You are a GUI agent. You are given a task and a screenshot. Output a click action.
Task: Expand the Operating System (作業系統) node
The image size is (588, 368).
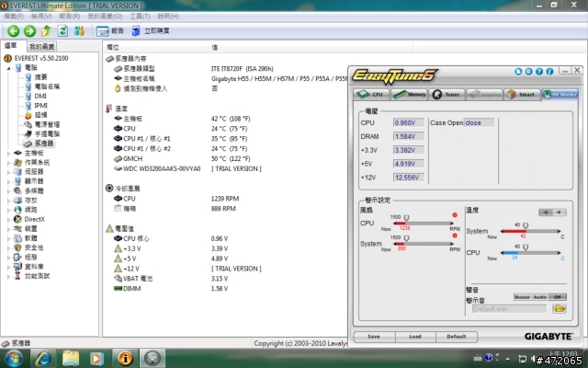(x=8, y=162)
